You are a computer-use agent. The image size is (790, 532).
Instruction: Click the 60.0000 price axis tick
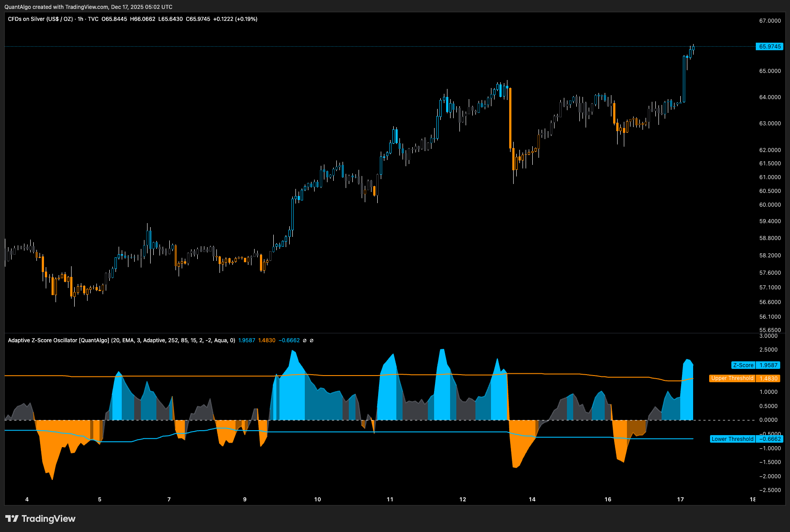(x=770, y=205)
